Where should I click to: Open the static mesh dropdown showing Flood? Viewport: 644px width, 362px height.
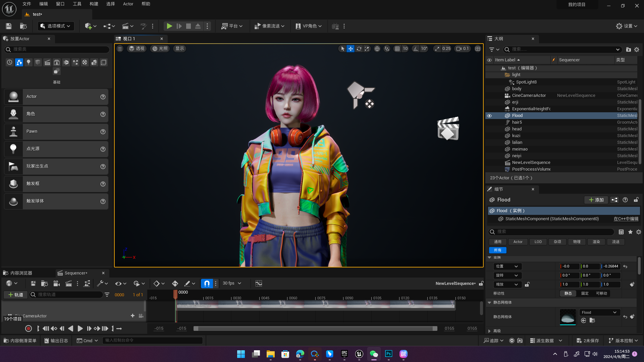click(x=599, y=312)
